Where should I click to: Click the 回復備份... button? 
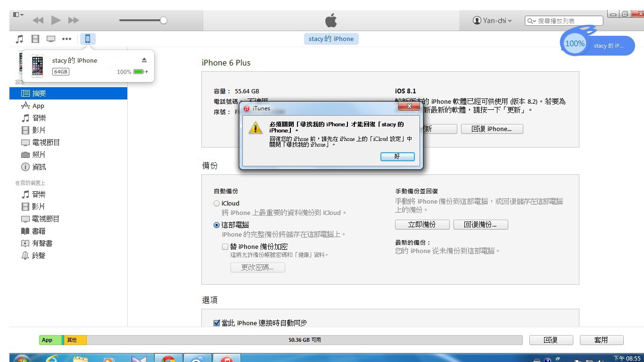pos(480,224)
